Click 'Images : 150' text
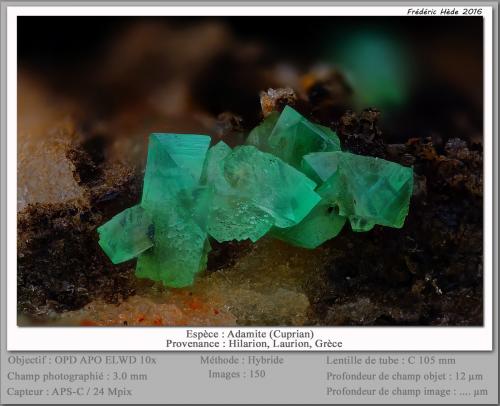 pyautogui.click(x=237, y=374)
